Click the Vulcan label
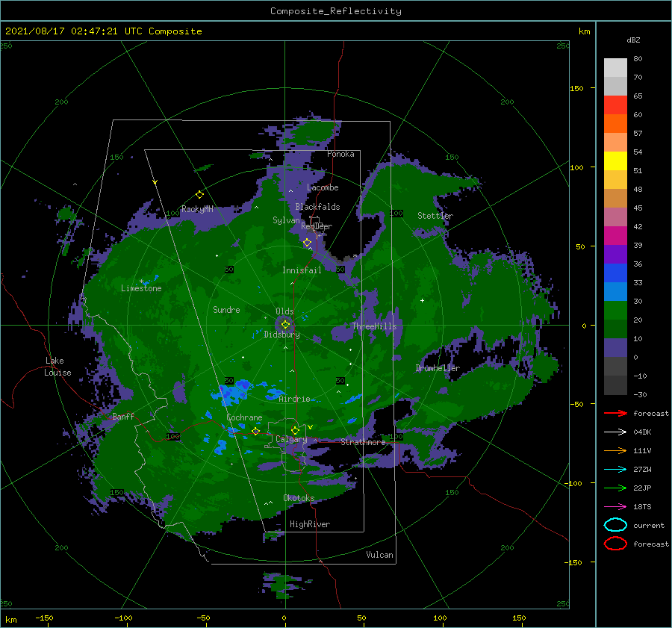672x628 pixels. pyautogui.click(x=380, y=555)
